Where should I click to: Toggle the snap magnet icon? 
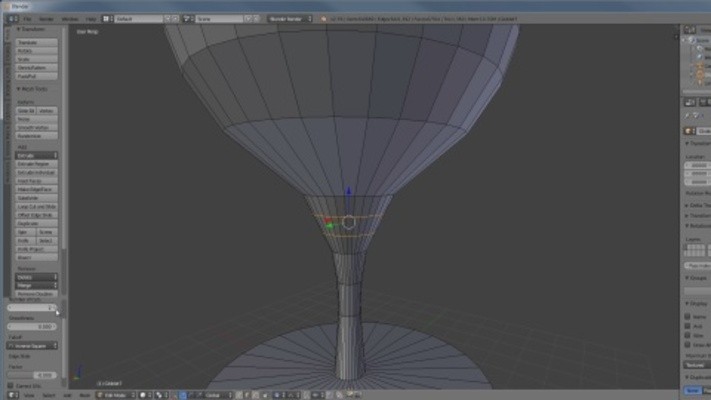[307, 395]
